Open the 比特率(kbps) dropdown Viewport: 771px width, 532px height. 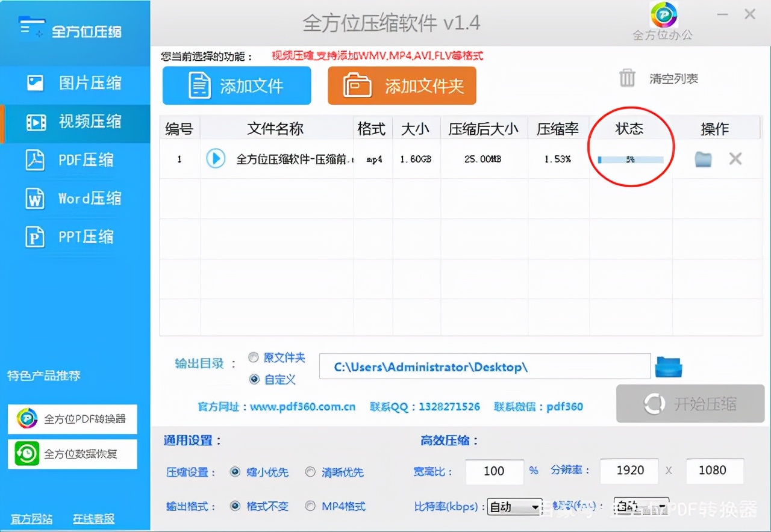(514, 507)
